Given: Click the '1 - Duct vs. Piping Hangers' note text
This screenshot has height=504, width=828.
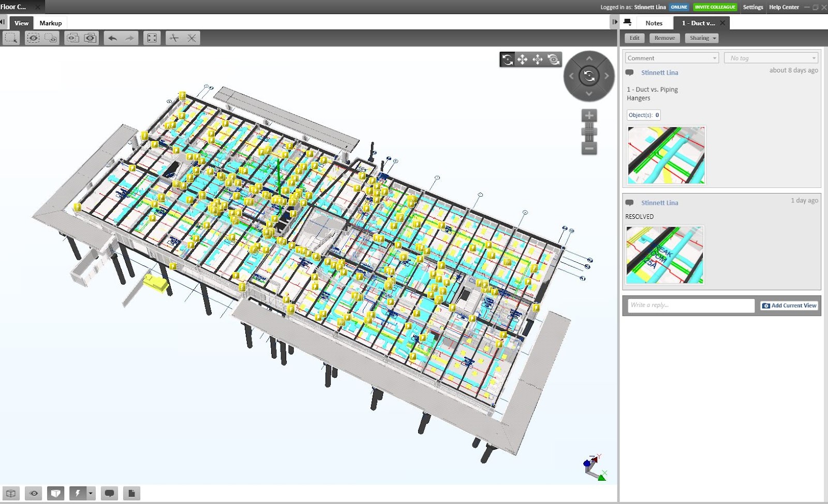Looking at the screenshot, I should tap(652, 94).
